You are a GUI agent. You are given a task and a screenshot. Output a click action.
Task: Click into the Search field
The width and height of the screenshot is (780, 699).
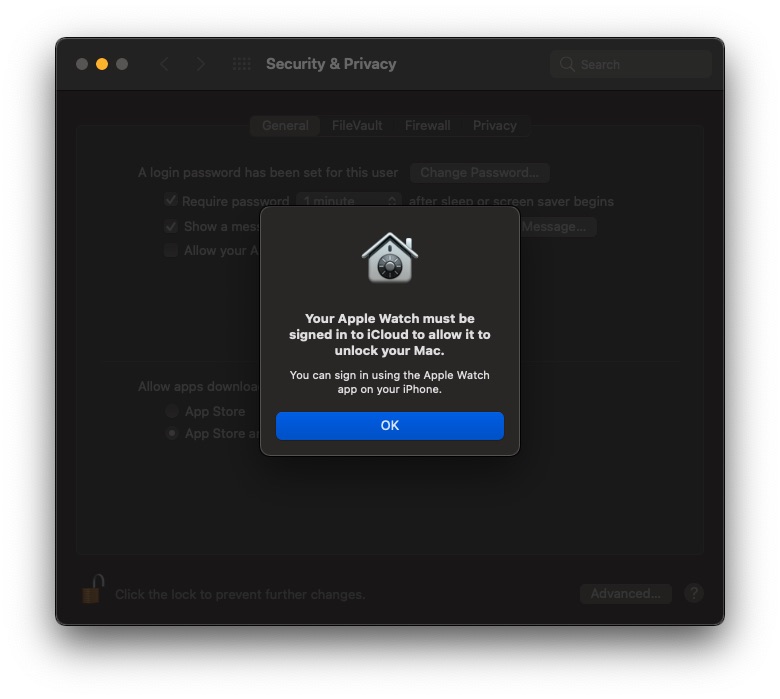pyautogui.click(x=631, y=64)
